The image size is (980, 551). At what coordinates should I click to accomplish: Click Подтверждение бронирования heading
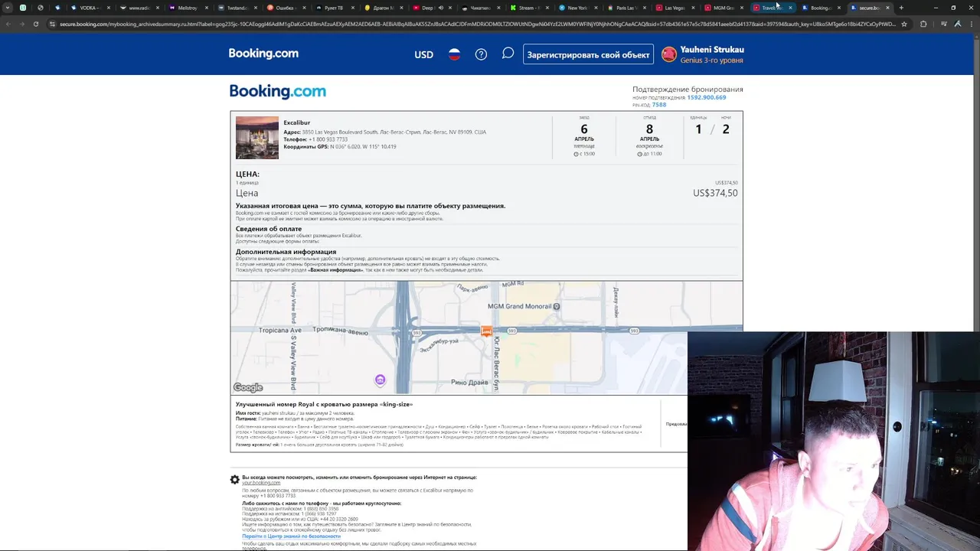688,89
